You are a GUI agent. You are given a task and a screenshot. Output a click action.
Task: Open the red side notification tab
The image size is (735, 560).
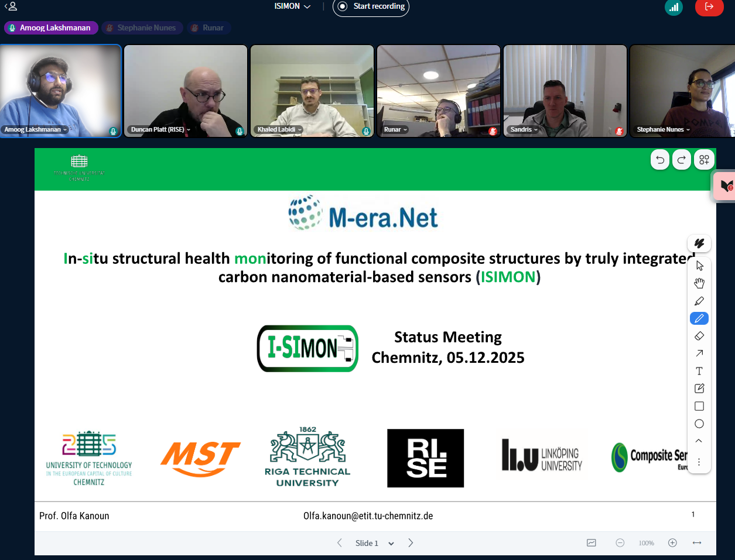pyautogui.click(x=725, y=186)
